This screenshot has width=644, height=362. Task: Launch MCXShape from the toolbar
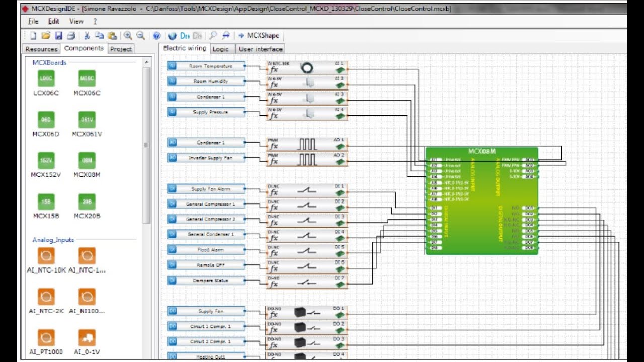click(259, 35)
